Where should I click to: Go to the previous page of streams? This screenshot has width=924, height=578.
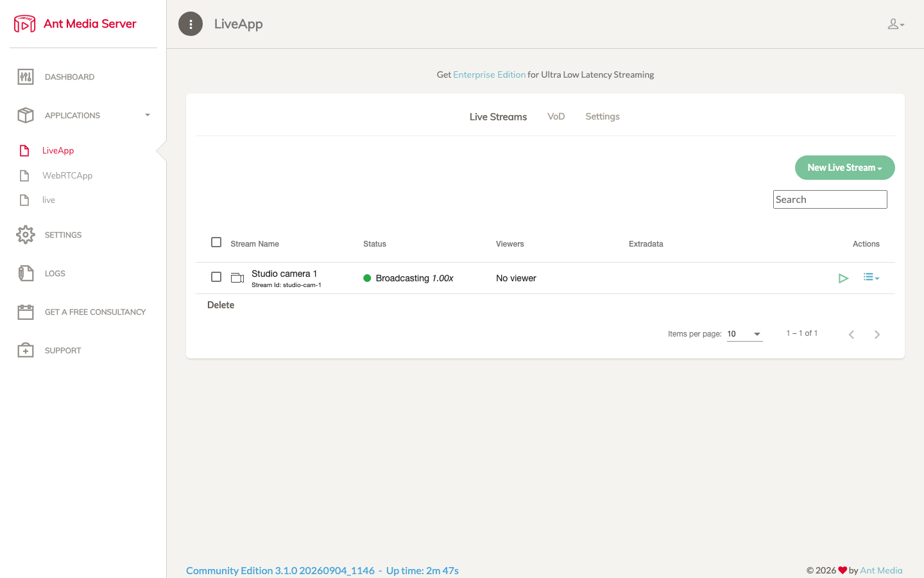[x=851, y=335]
